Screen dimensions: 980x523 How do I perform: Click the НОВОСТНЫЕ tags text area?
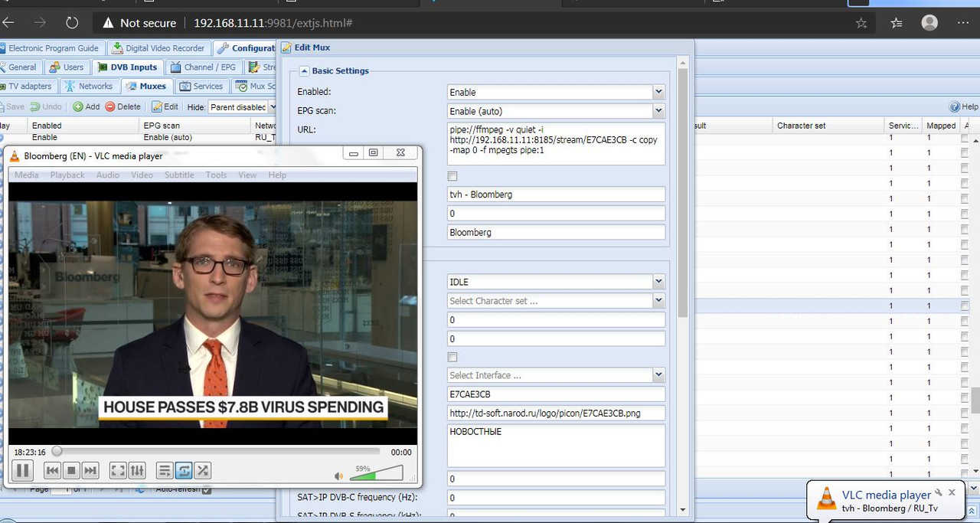pyautogui.click(x=557, y=446)
